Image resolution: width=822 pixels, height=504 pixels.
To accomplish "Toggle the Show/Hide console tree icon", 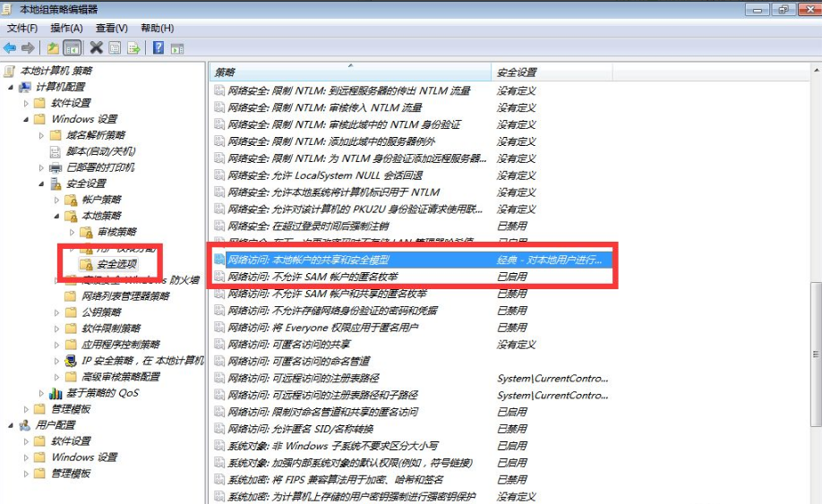I will 73,47.
